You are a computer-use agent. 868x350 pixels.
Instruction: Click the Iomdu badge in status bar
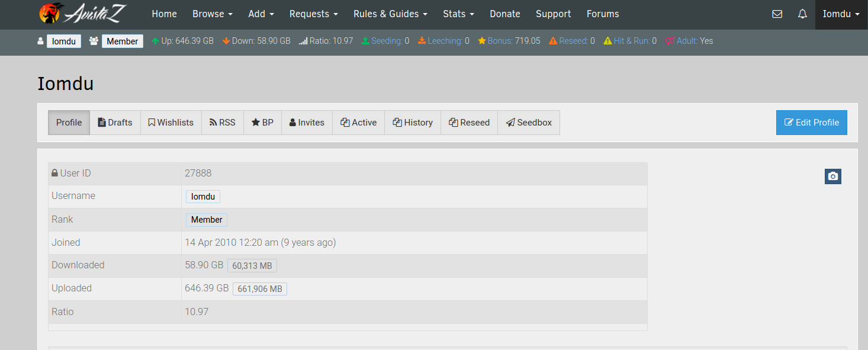tap(64, 41)
